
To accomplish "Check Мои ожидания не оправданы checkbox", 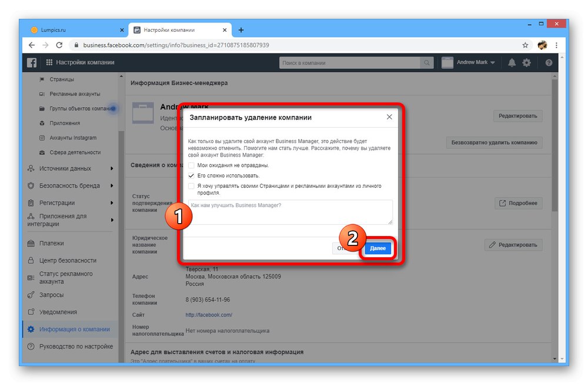I will pyautogui.click(x=191, y=165).
